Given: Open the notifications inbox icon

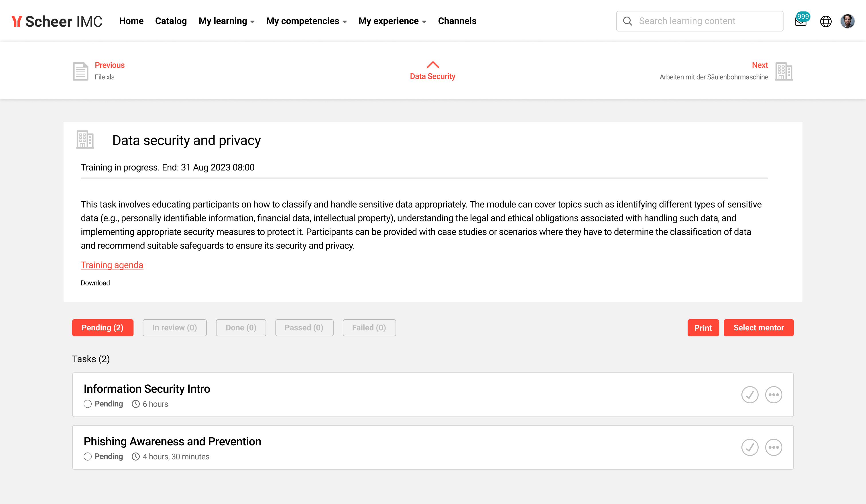Looking at the screenshot, I should point(800,22).
